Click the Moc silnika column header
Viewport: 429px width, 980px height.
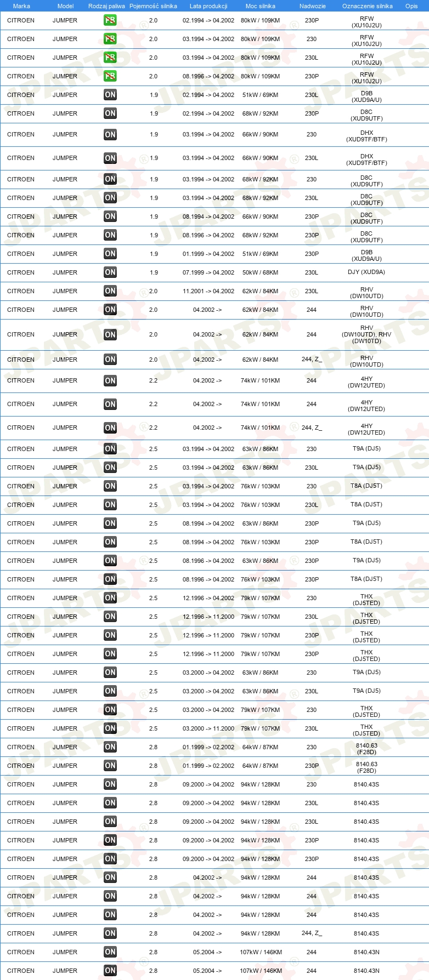click(261, 6)
